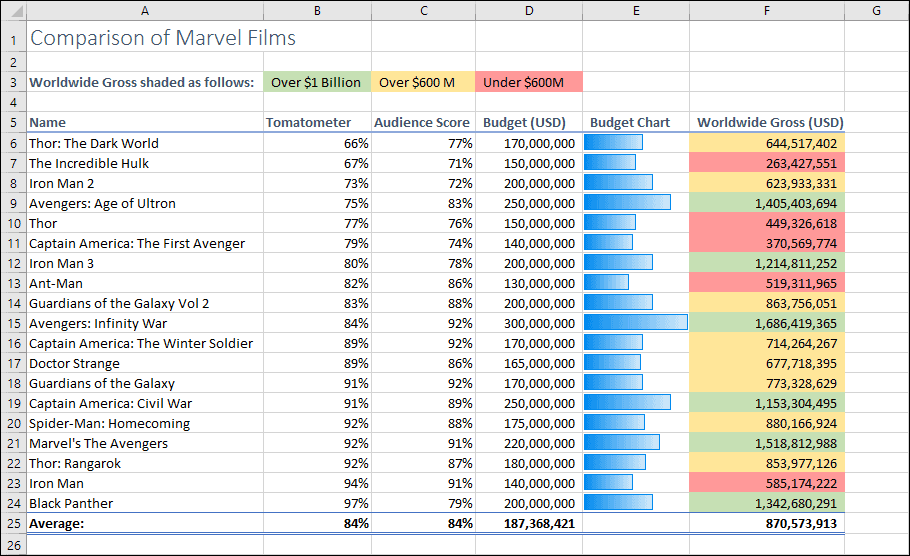Click the 'Over $600 M' yellow legend cell
This screenshot has width=910, height=556.
[x=424, y=82]
